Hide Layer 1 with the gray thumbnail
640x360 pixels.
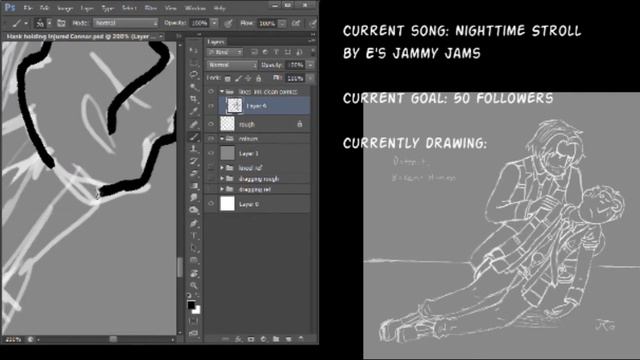pos(211,153)
